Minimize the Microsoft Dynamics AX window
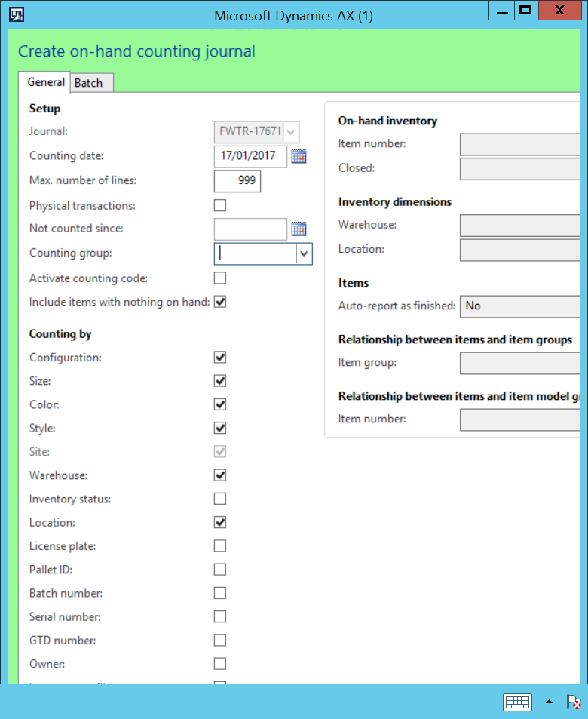This screenshot has height=719, width=588. (502, 11)
